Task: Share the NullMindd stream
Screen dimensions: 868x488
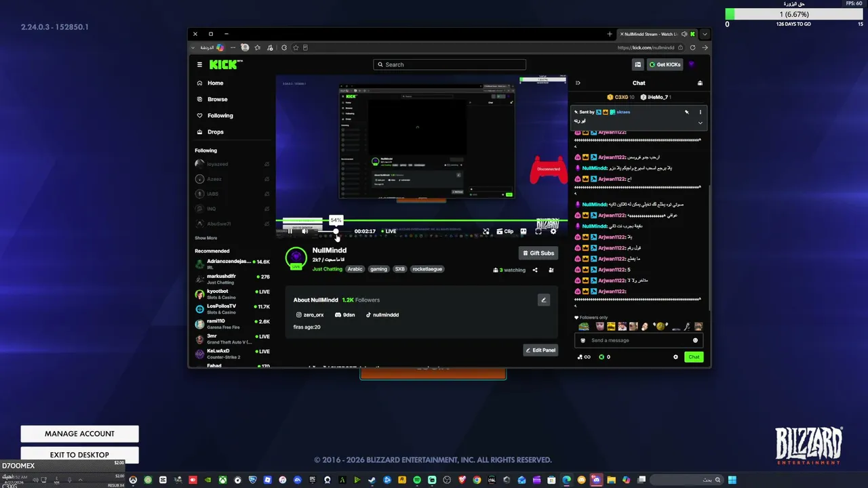Action: [x=535, y=270]
